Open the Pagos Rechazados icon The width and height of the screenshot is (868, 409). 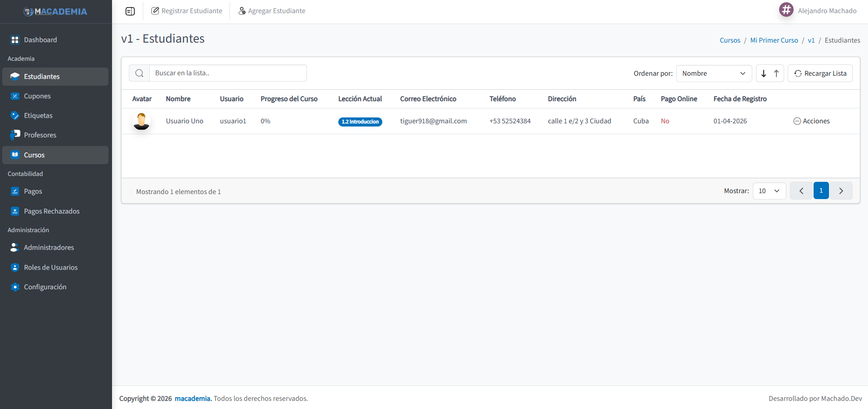point(15,211)
